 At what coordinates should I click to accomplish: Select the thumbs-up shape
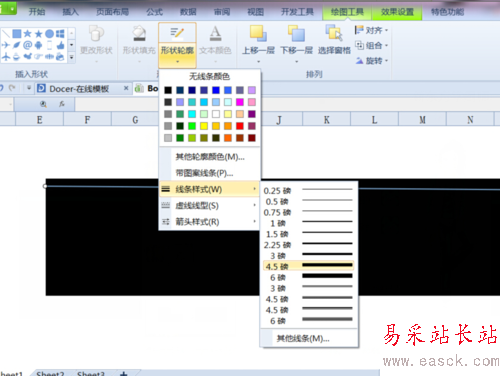pos(60,45)
